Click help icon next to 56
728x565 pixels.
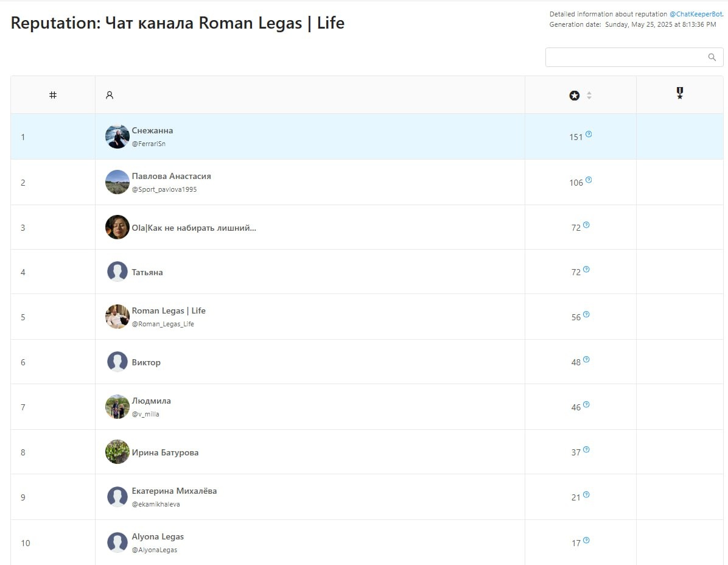[586, 314]
